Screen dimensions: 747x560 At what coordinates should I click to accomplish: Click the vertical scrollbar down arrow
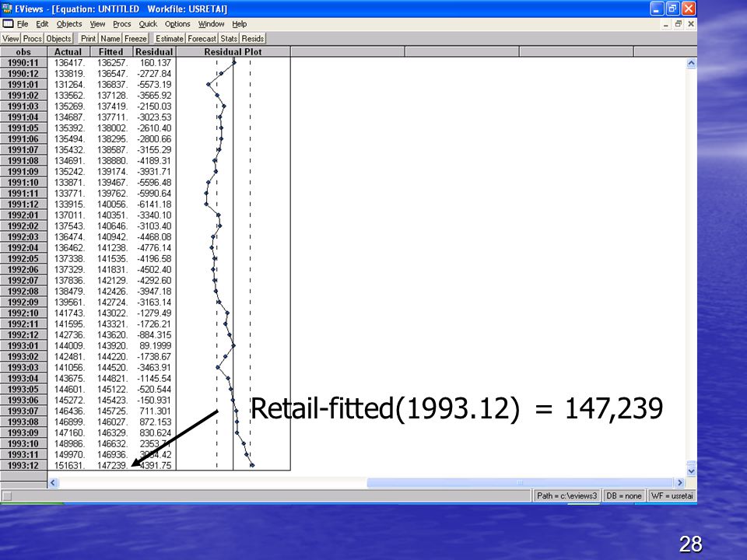pyautogui.click(x=691, y=471)
